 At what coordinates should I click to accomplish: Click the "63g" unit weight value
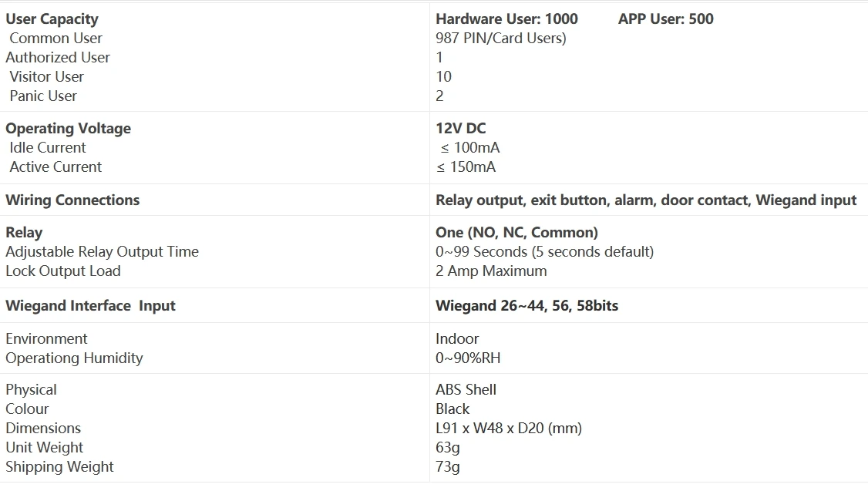[447, 447]
